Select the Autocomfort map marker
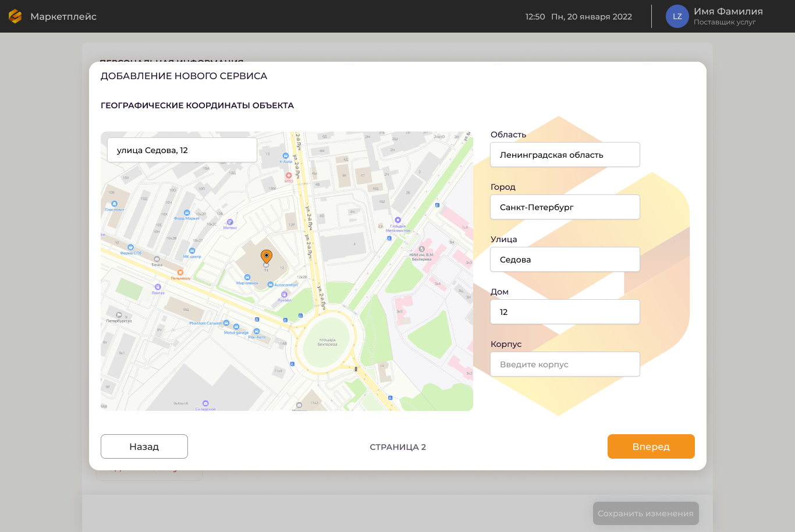This screenshot has height=532, width=795. click(x=271, y=285)
